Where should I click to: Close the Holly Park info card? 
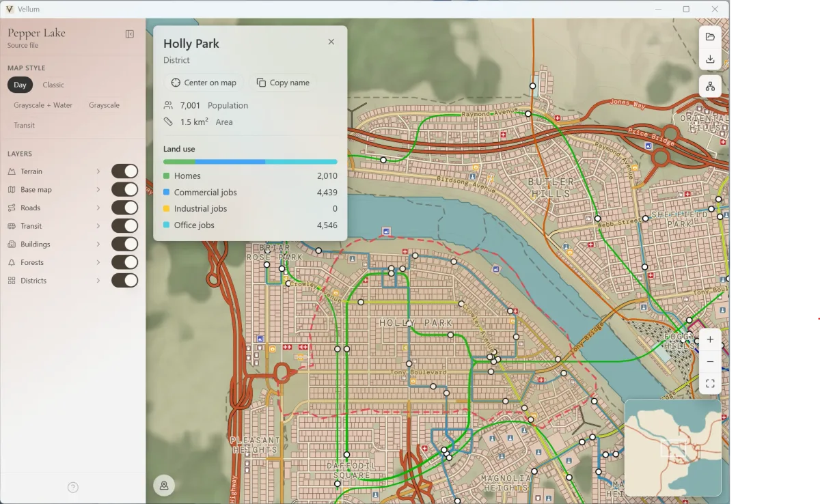pyautogui.click(x=331, y=42)
